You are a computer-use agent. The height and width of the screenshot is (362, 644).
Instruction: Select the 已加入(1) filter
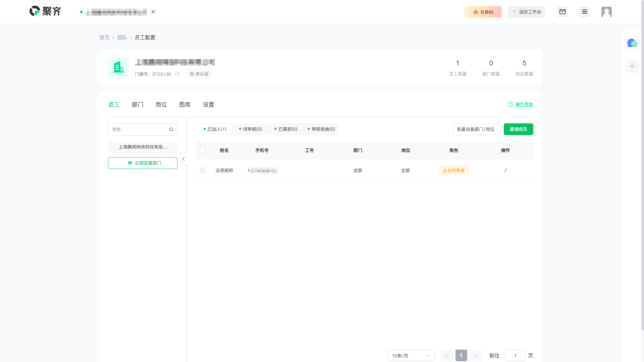215,129
